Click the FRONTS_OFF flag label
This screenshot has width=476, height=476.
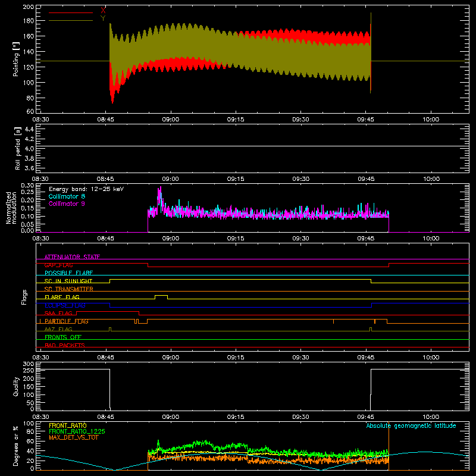tap(63, 337)
